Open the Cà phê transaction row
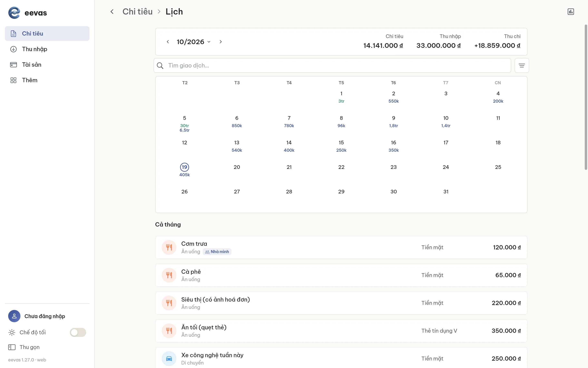Image resolution: width=588 pixels, height=368 pixels. coord(341,275)
